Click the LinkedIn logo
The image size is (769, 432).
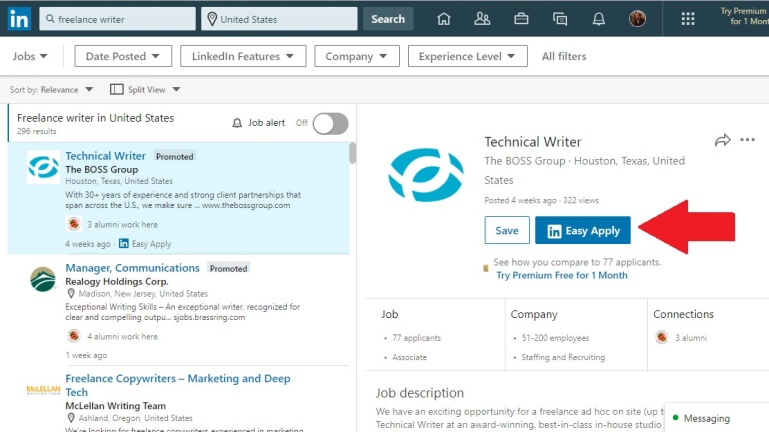pyautogui.click(x=19, y=19)
